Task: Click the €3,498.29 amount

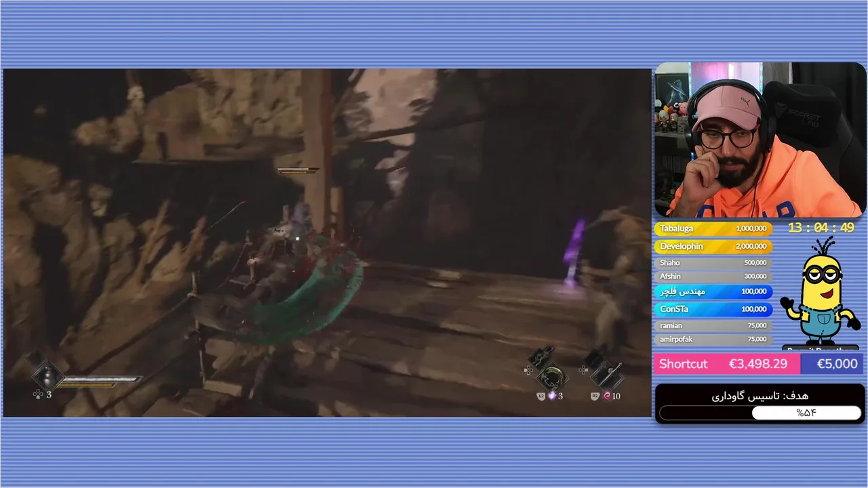Action: click(757, 364)
